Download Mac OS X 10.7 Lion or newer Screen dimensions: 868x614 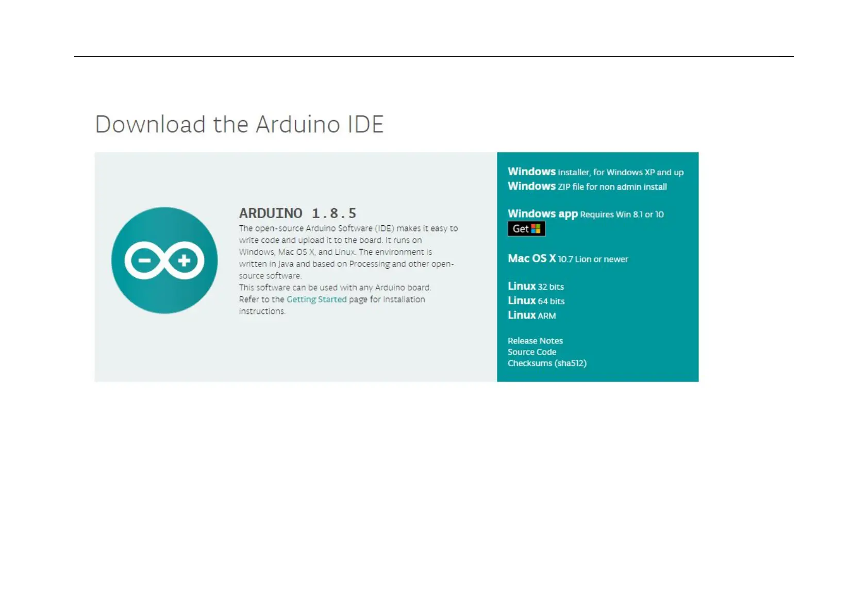pos(567,259)
